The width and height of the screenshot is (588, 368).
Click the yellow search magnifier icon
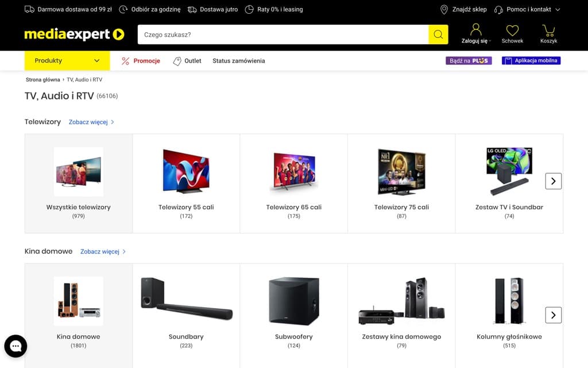[x=438, y=34]
